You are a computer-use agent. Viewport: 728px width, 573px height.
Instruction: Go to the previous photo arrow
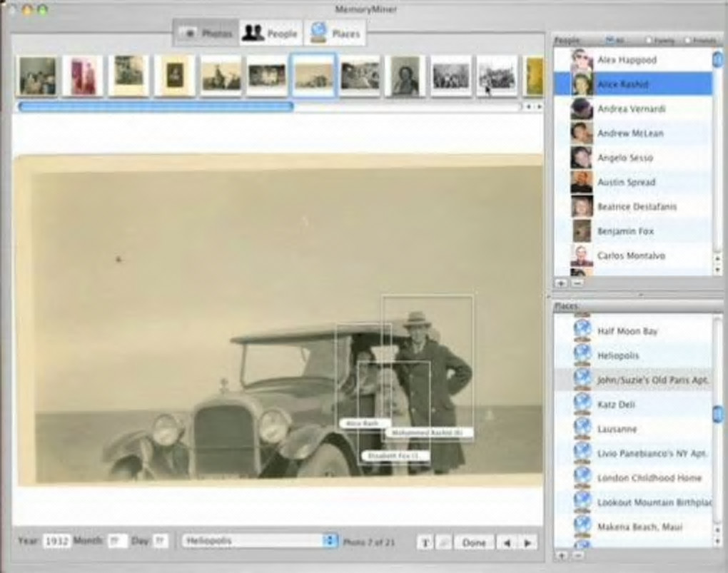tap(507, 542)
